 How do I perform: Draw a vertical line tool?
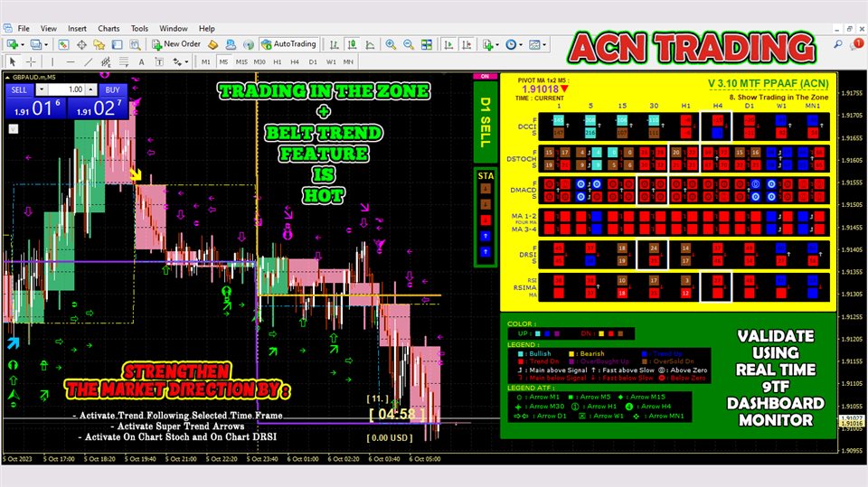click(x=52, y=62)
